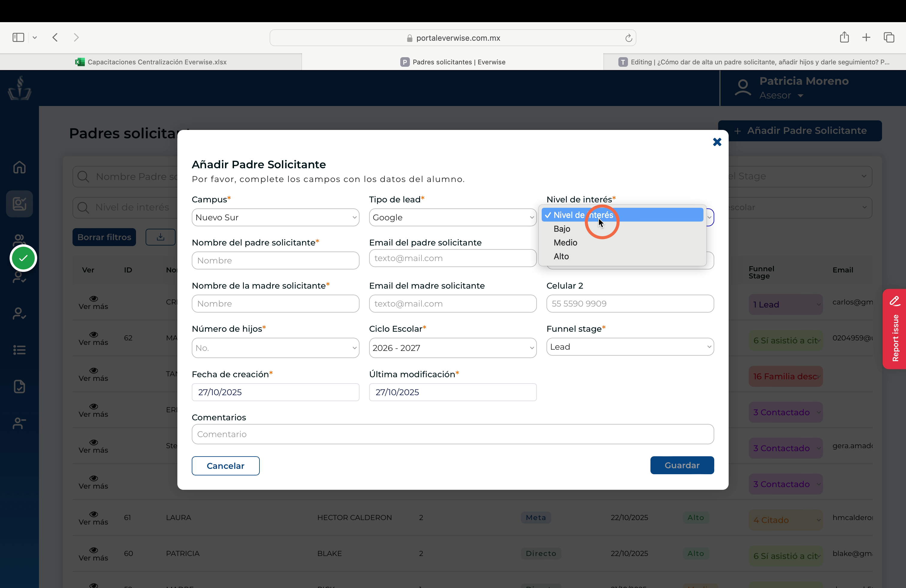This screenshot has width=906, height=588.
Task: Open the Campus dropdown showing Nuevo Sur
Action: pos(276,217)
